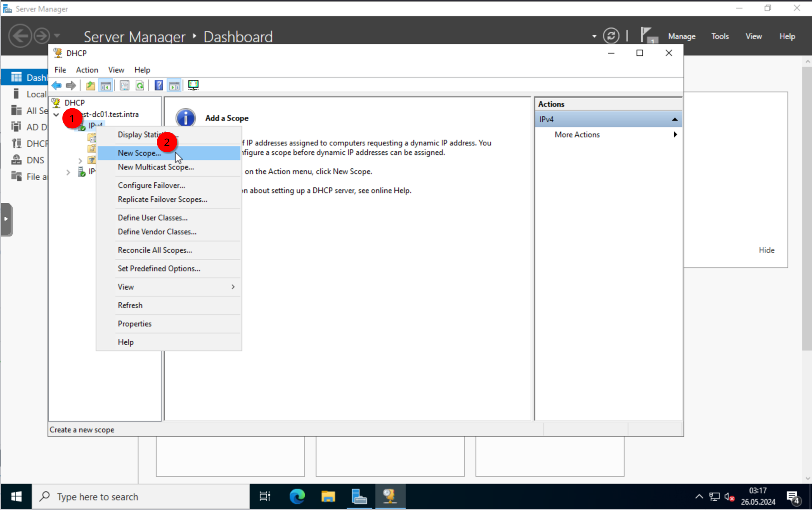812x510 pixels.
Task: Toggle Show/Hide Console Tree toolbar icon
Action: pyautogui.click(x=106, y=85)
